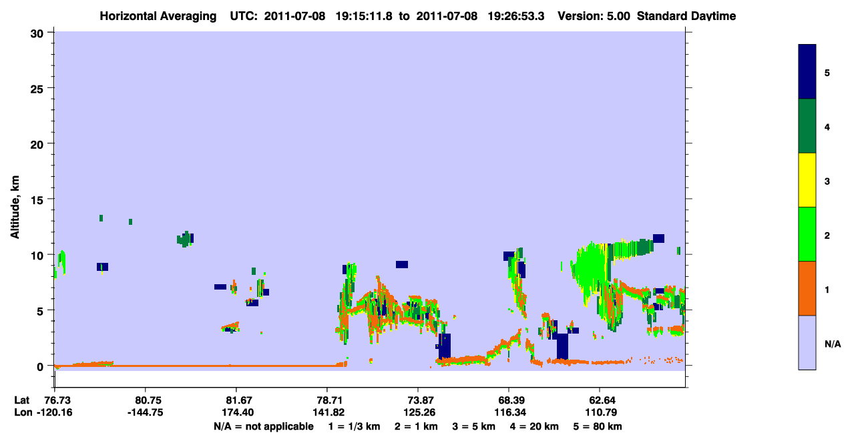The width and height of the screenshot is (868, 445).
Task: Click the orange level 1 colorbar segment
Action: click(x=807, y=288)
